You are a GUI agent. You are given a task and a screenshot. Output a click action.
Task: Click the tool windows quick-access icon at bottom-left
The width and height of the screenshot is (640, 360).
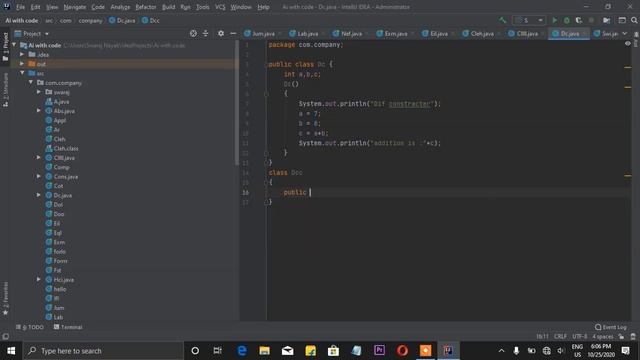[x=5, y=337]
